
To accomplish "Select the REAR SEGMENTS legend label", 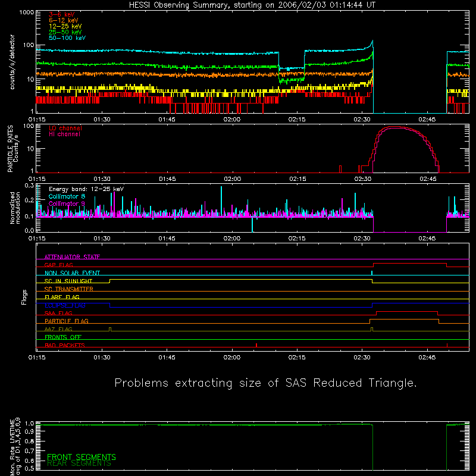I will 79,463.
